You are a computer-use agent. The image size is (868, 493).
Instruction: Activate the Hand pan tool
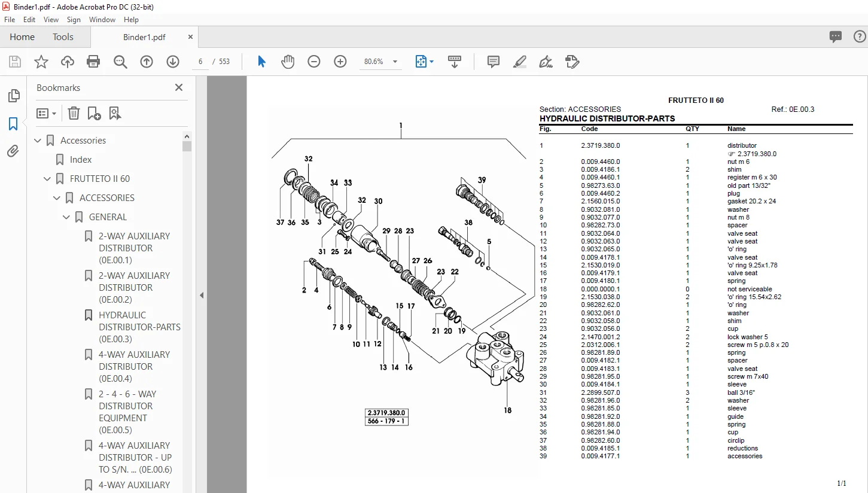(288, 62)
